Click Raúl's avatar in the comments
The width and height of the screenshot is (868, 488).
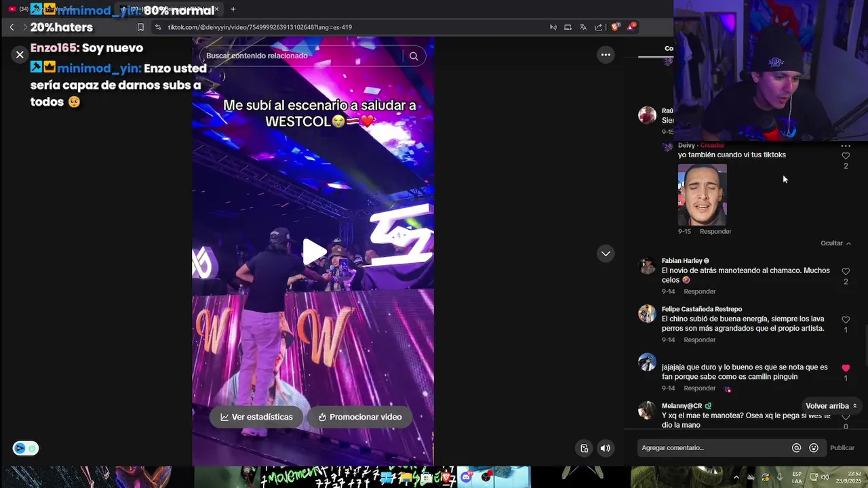tap(647, 115)
